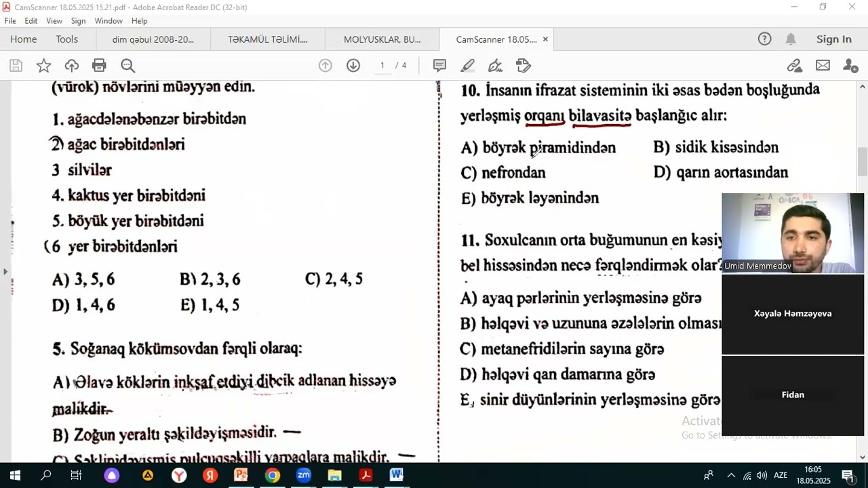
Task: Open Microsoft Word from the taskbar
Action: (x=397, y=476)
